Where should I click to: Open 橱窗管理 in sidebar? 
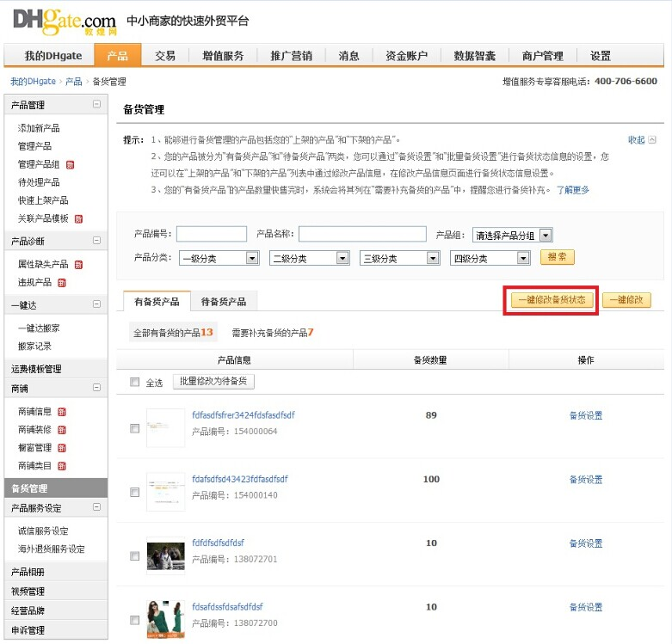click(x=34, y=447)
